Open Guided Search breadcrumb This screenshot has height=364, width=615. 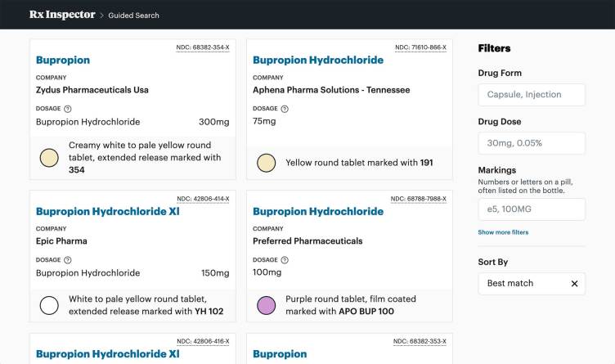133,15
